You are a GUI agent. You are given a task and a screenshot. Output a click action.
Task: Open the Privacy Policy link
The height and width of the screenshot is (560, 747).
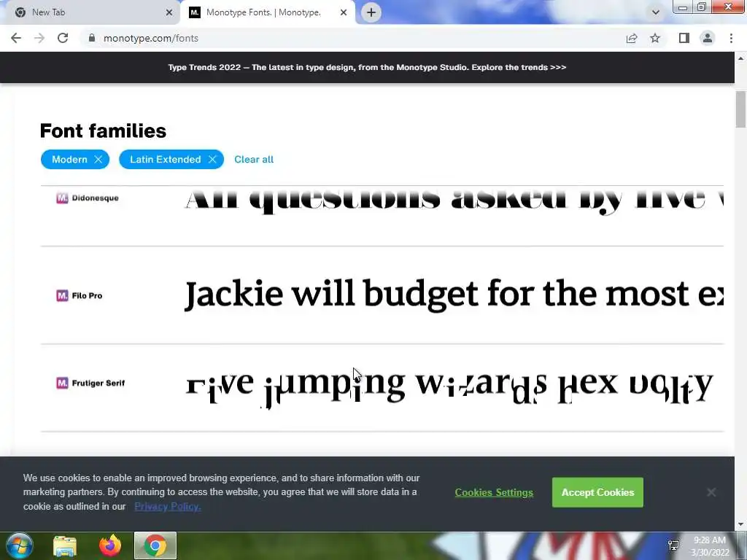click(x=168, y=507)
